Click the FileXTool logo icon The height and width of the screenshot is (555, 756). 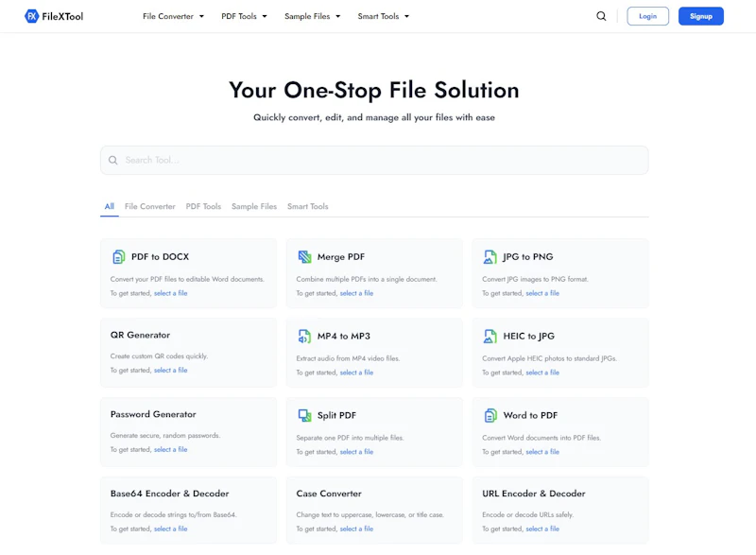(31, 16)
